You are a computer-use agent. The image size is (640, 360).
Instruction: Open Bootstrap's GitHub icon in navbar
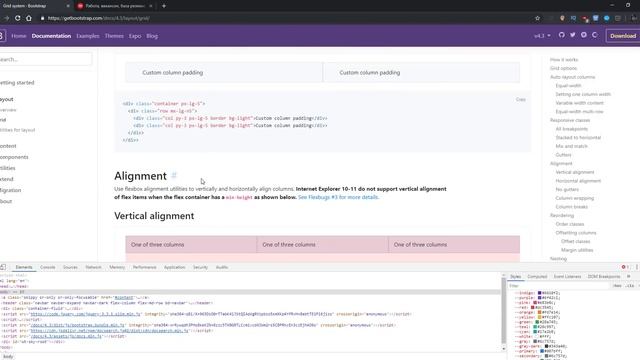(562, 35)
